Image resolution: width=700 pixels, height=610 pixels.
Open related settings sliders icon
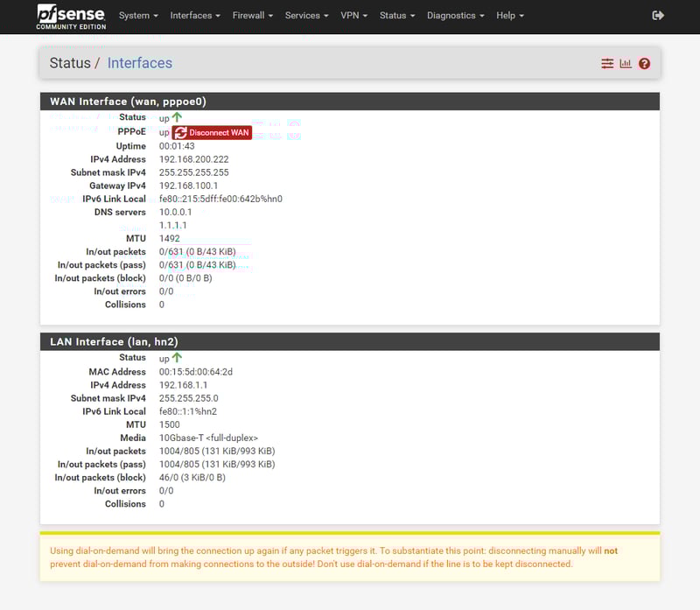[x=607, y=64]
